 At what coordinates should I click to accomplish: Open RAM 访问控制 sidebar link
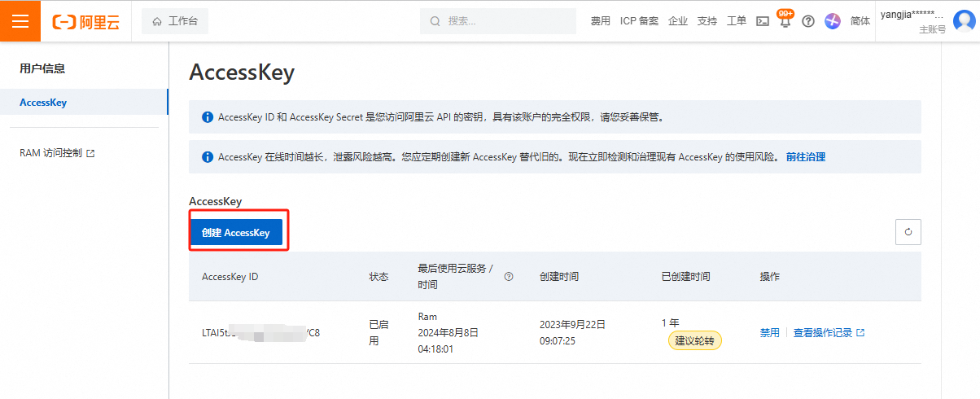pyautogui.click(x=50, y=153)
